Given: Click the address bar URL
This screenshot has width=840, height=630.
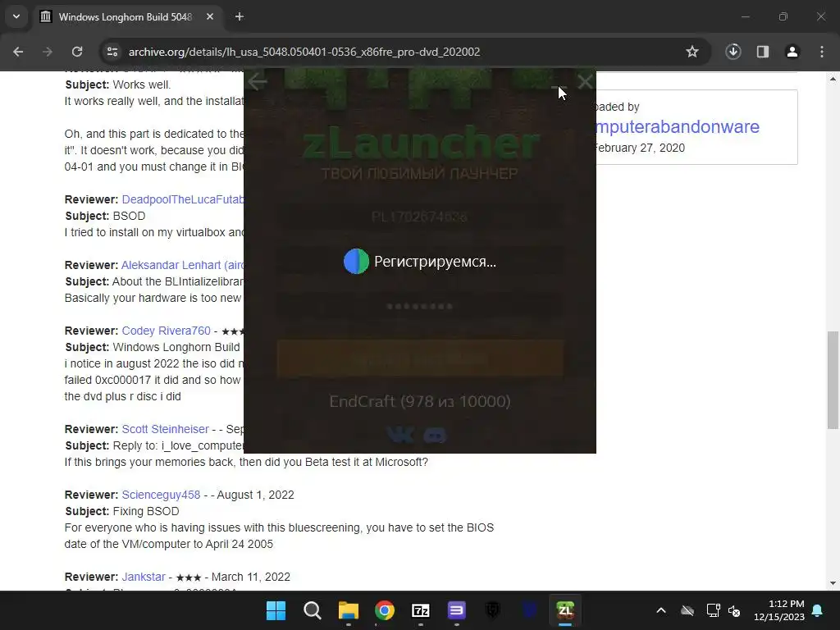Looking at the screenshot, I should 304,52.
